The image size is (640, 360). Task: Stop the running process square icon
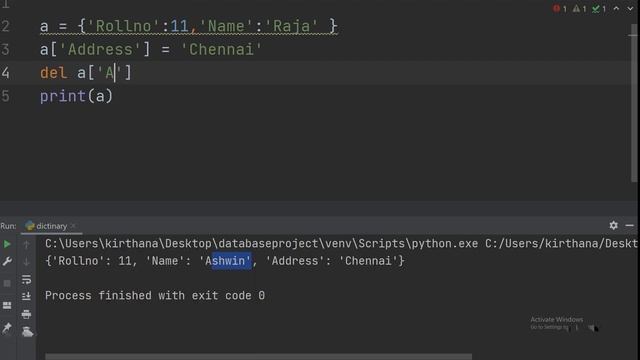[7, 283]
